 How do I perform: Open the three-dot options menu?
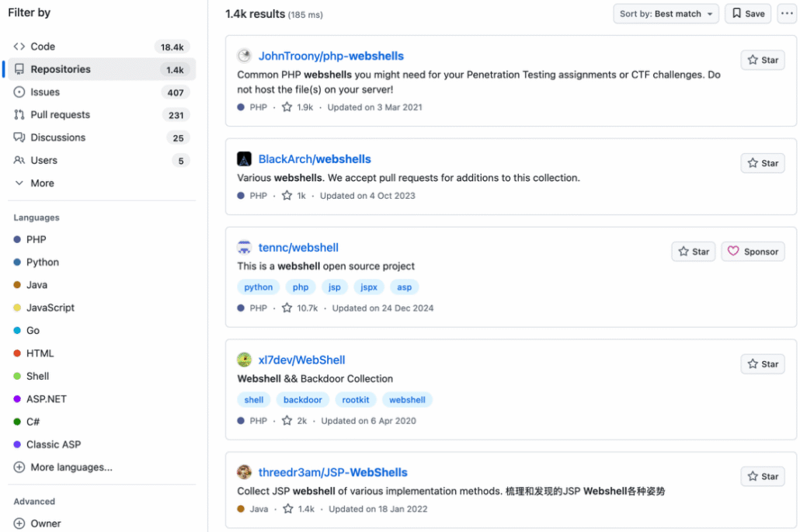(x=786, y=14)
